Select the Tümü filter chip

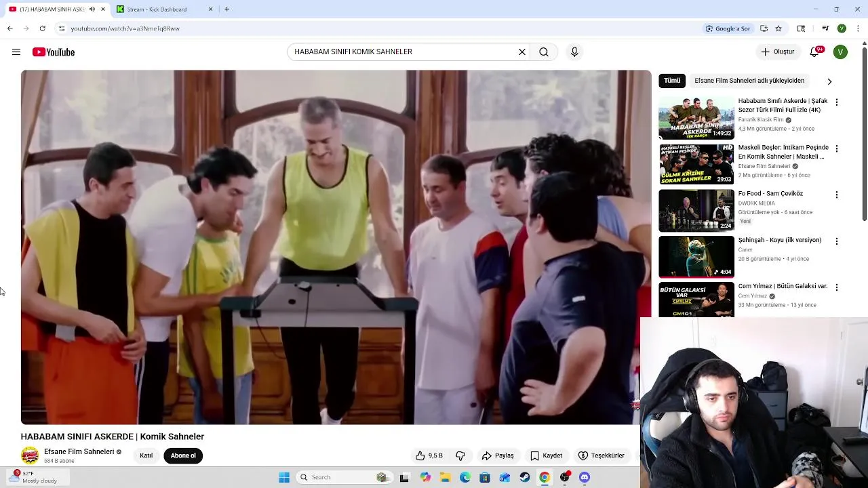point(672,81)
